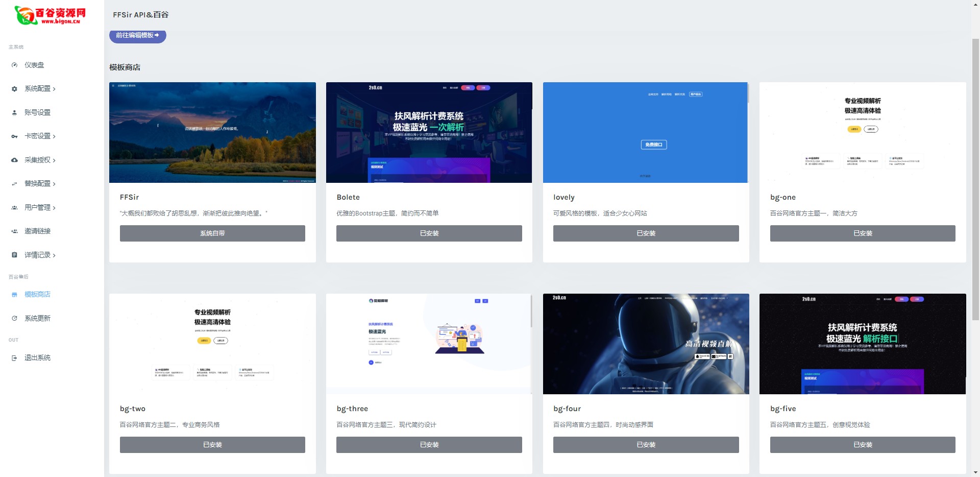
Task: Expand the 详情记录 sidebar section
Action: click(38, 255)
